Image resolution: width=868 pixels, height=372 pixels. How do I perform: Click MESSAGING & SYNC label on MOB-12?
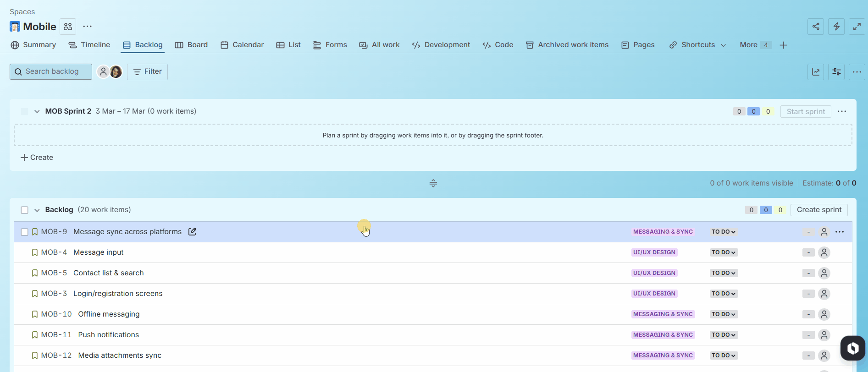tap(663, 356)
